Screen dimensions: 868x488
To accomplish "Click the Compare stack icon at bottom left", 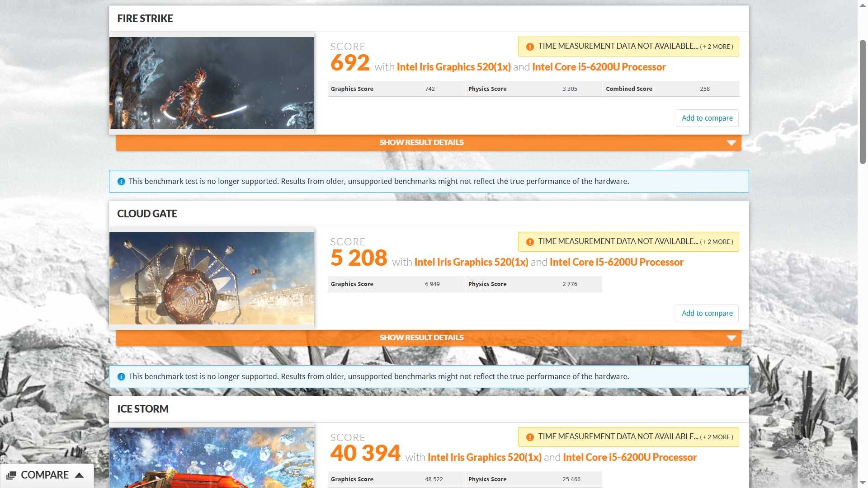I will click(x=11, y=475).
